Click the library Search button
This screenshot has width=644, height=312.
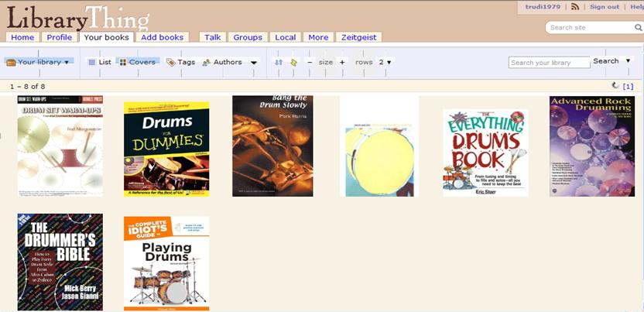coord(605,60)
